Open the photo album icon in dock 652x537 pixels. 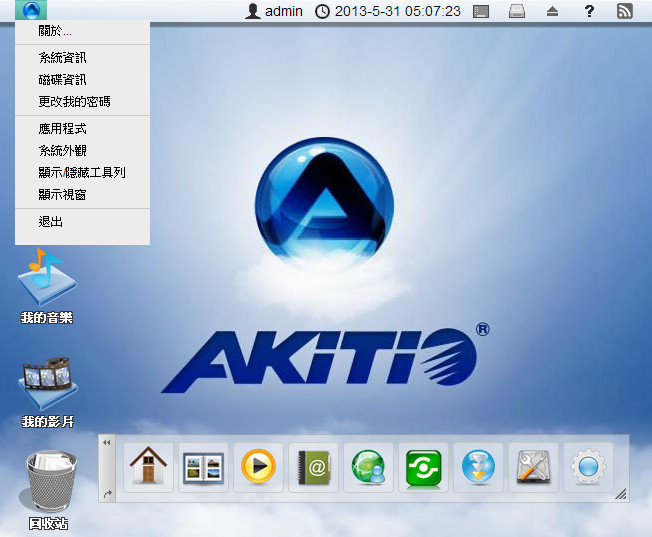(203, 467)
